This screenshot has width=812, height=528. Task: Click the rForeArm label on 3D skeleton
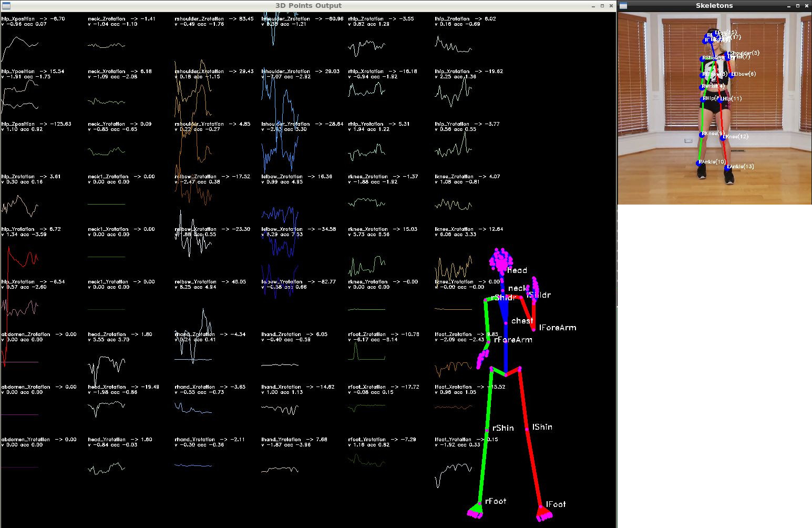(513, 340)
